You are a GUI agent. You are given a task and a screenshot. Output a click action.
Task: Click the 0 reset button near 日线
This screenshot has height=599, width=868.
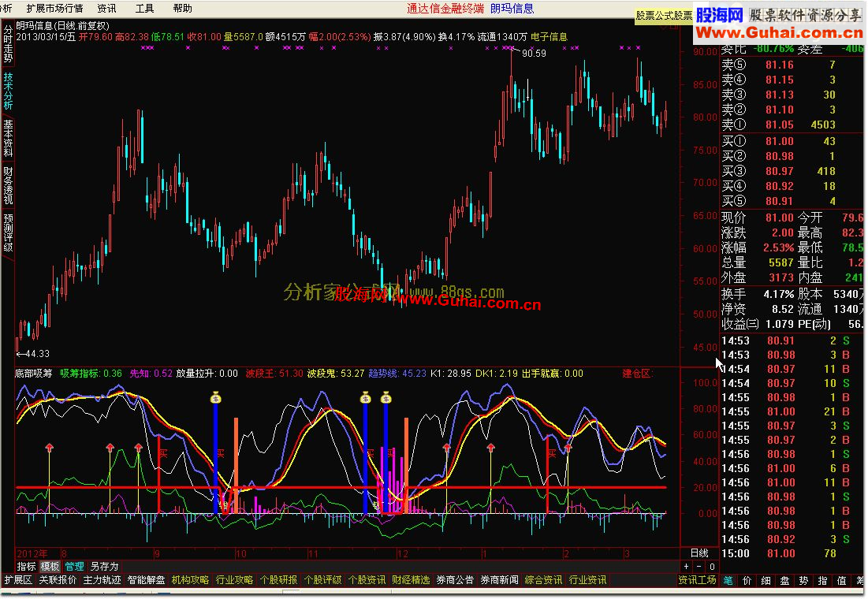tap(712, 567)
